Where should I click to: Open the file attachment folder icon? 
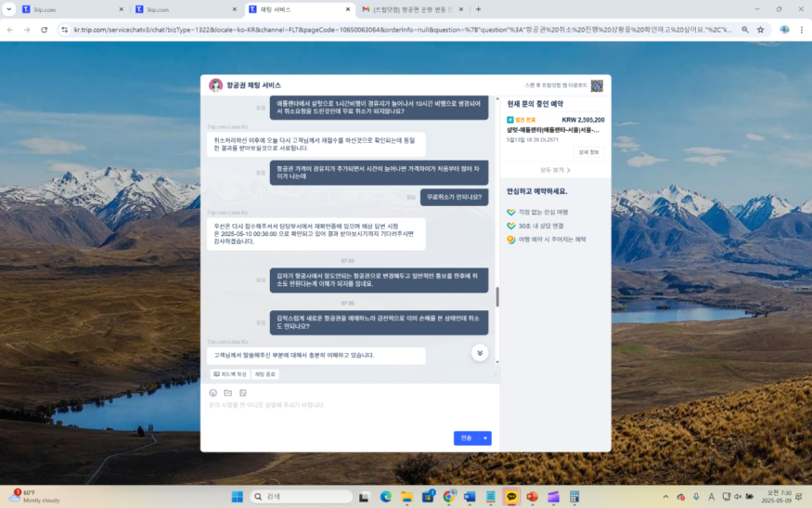point(228,393)
